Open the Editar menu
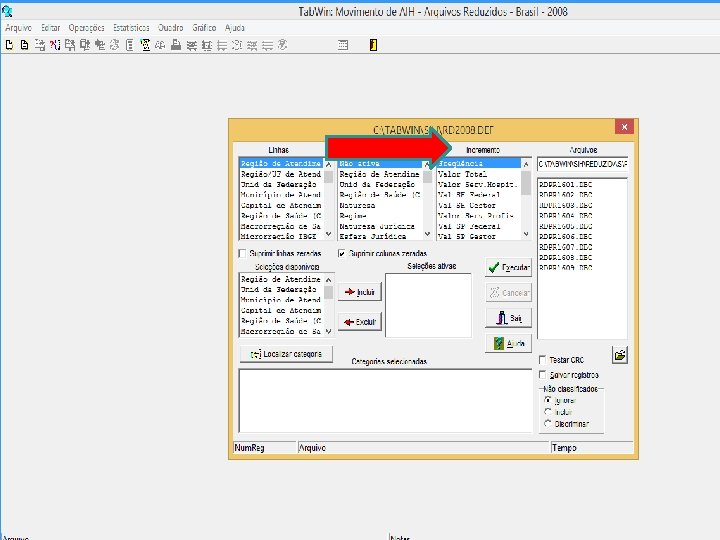The height and width of the screenshot is (540, 720). (51, 28)
